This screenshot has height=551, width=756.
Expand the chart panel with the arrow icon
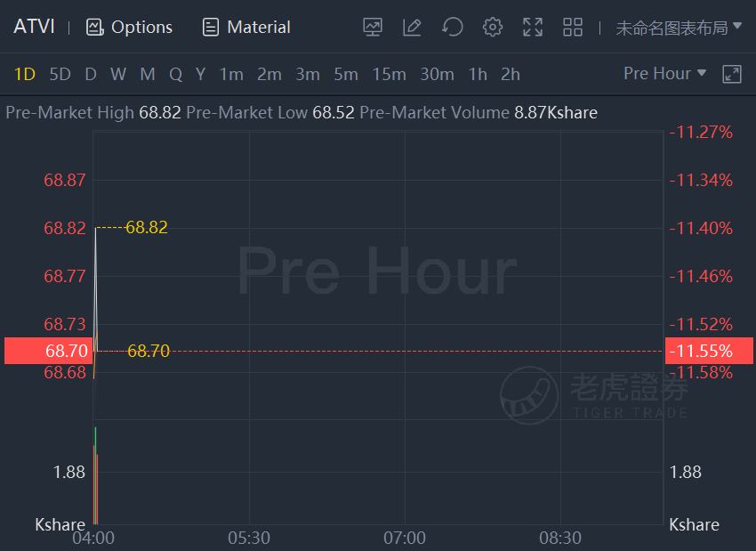point(731,74)
